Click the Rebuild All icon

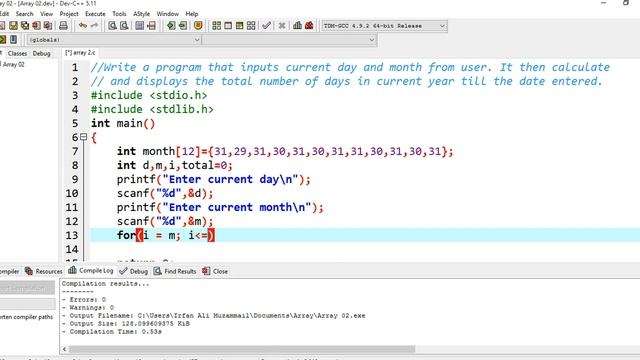(251, 26)
